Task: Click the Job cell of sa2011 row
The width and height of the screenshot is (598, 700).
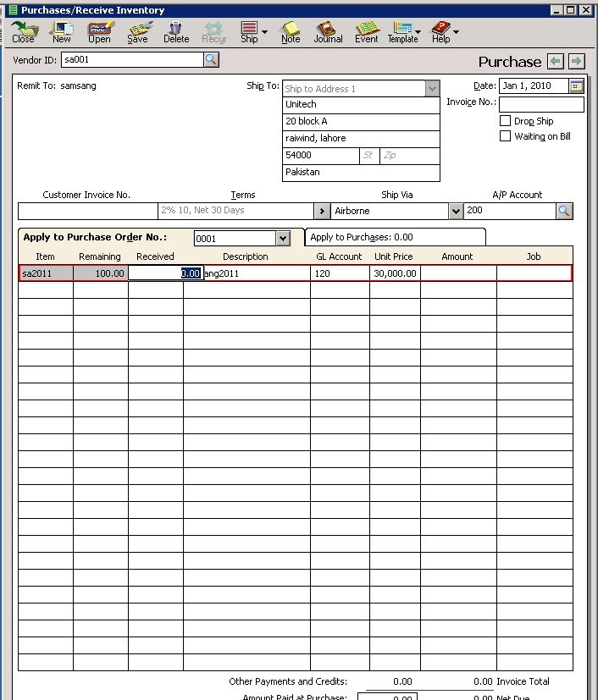Action: point(534,273)
